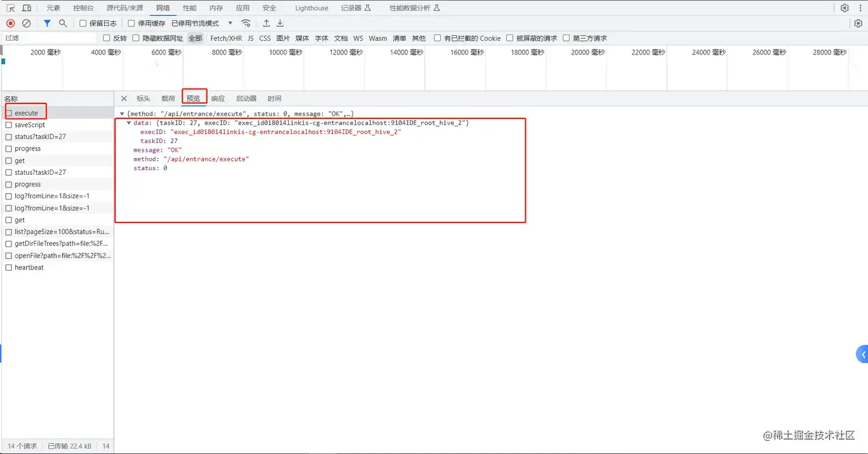Open the Recorder tab (记录器)
Image resolution: width=868 pixels, height=454 pixels.
[356, 8]
